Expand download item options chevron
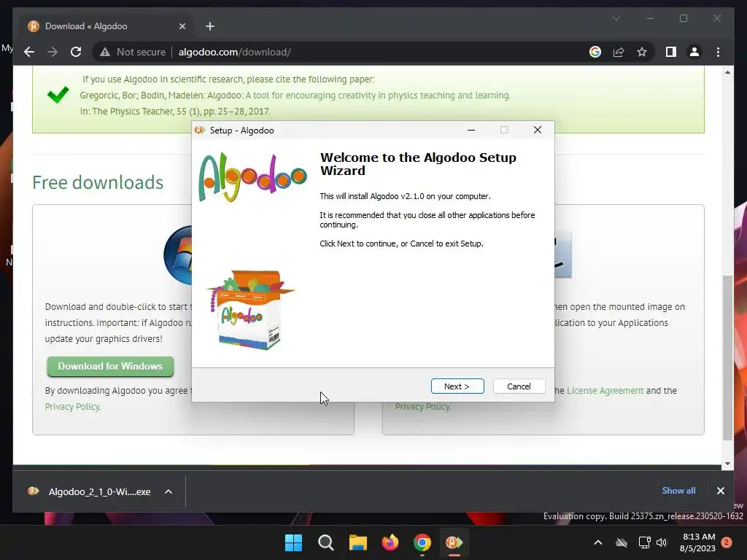747x560 pixels. coord(169,492)
